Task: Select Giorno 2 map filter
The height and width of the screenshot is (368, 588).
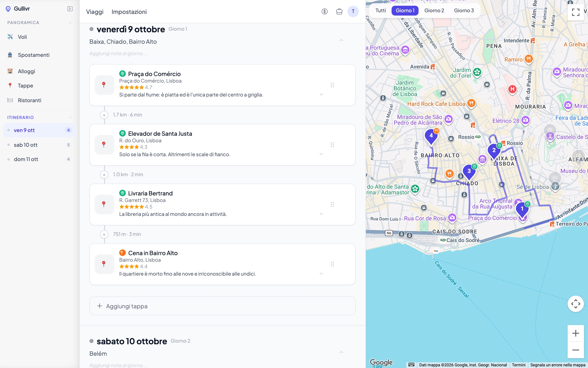Action: click(434, 10)
